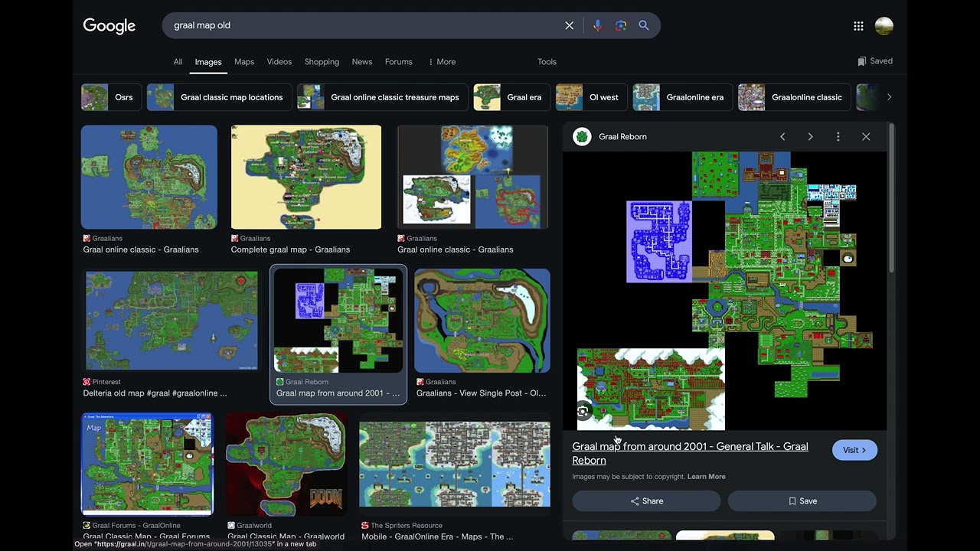
Task: Open the Pinterest Delteria old map thumbnail
Action: click(x=171, y=321)
